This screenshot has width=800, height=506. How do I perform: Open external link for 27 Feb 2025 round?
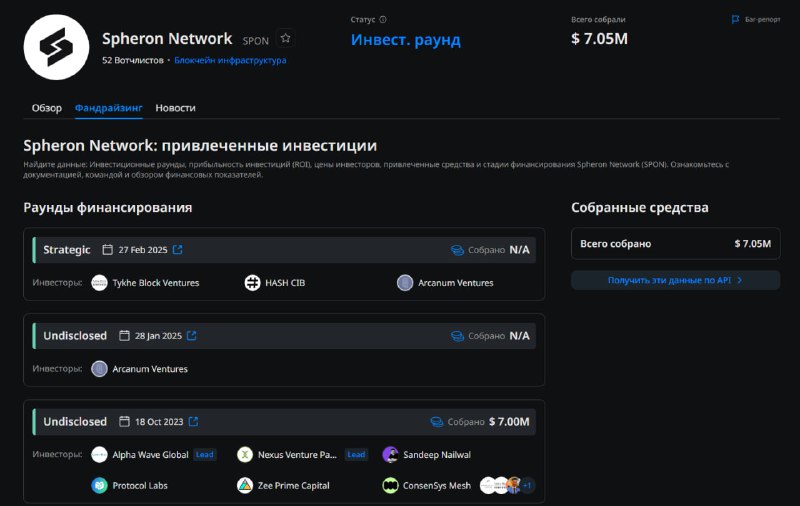pyautogui.click(x=178, y=249)
